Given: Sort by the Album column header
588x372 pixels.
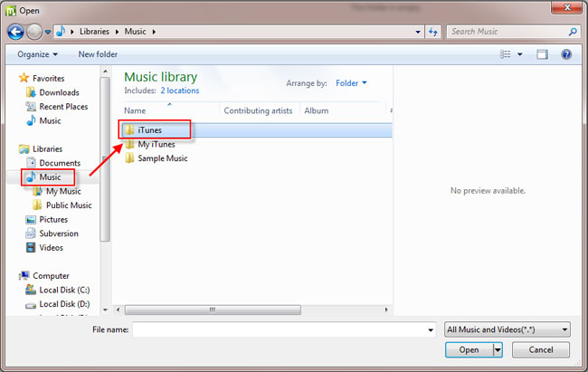Looking at the screenshot, I should click(x=316, y=110).
